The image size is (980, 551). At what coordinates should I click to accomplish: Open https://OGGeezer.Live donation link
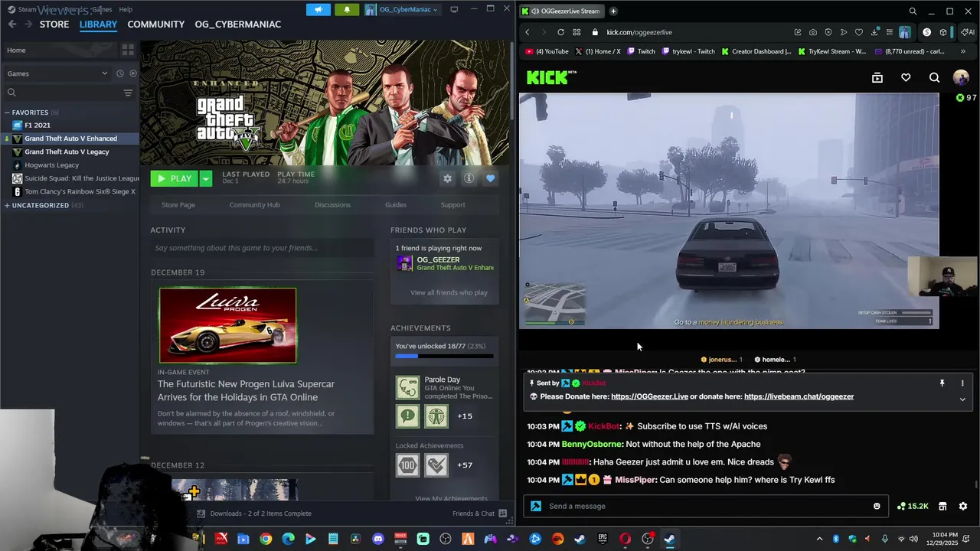649,396
